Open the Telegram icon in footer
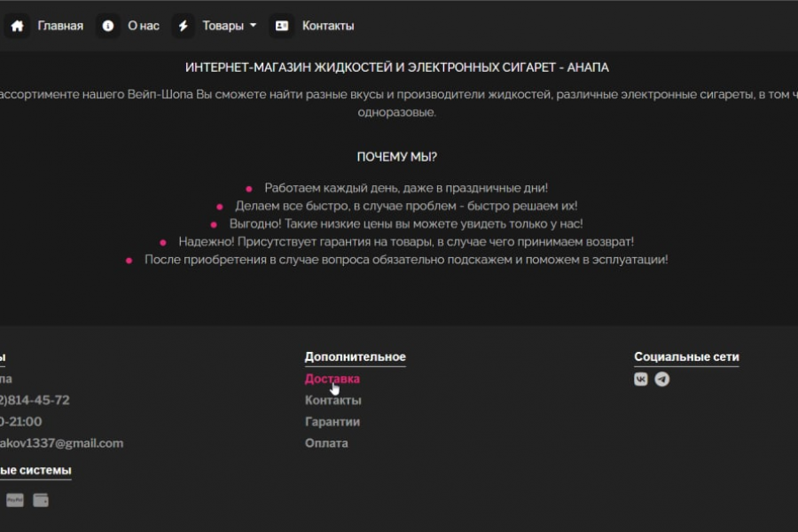The width and height of the screenshot is (798, 532). [x=662, y=379]
